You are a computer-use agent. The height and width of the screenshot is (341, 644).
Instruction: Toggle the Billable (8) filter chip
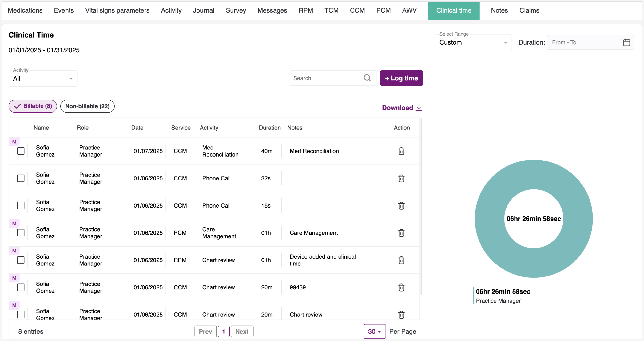point(33,106)
